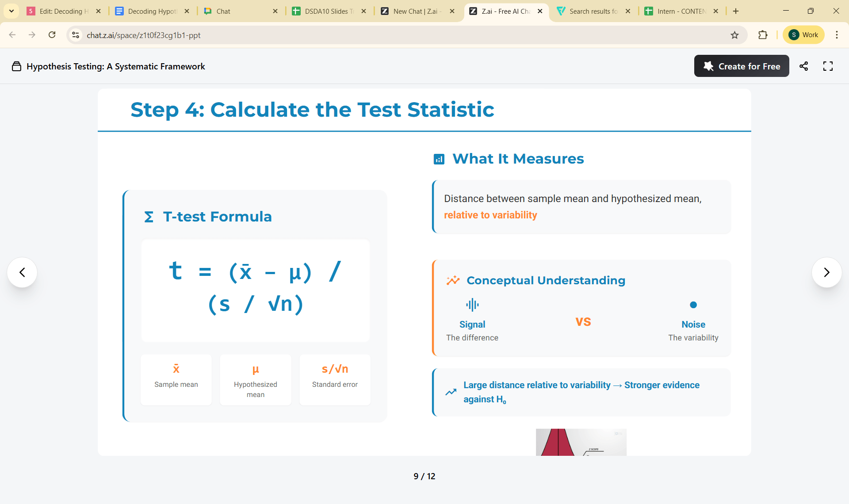Screen dimensions: 849x504
Task: Open browser extensions puzzle icon
Action: pyautogui.click(x=763, y=35)
